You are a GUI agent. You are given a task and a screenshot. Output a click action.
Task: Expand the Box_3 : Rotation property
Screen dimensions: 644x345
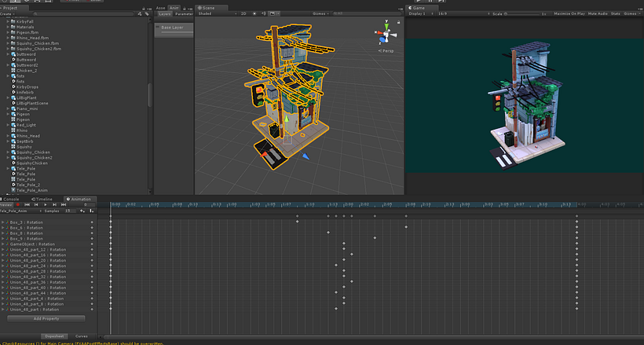(x=3, y=222)
